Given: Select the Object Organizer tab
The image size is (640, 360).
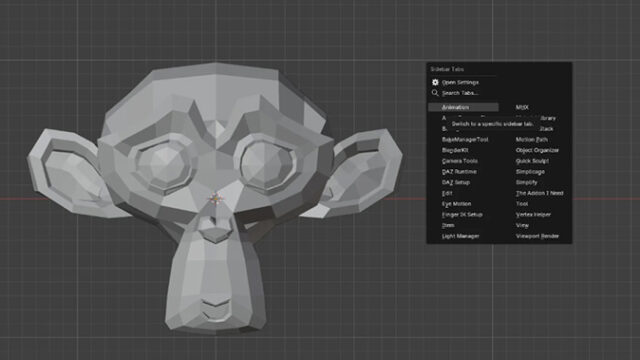Looking at the screenshot, I should [x=537, y=150].
